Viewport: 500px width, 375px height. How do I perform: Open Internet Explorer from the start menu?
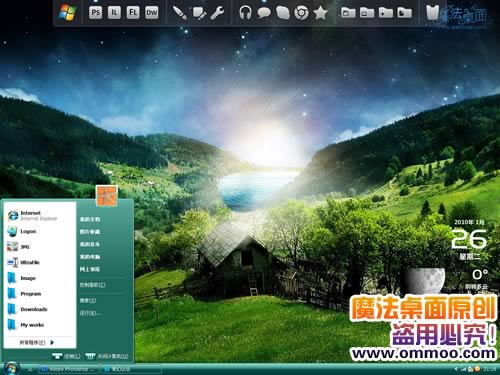point(33,216)
